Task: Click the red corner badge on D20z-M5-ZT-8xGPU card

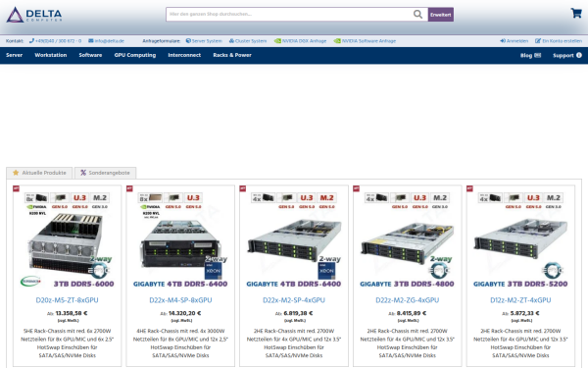Action: pyautogui.click(x=16, y=188)
